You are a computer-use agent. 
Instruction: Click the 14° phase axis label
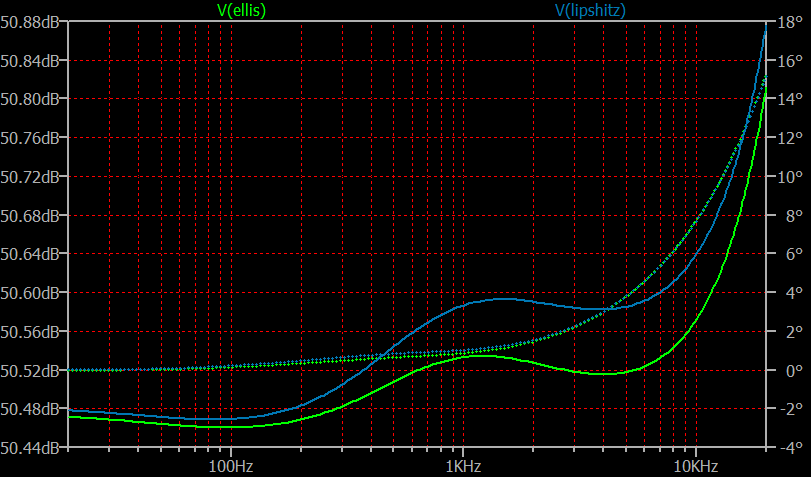click(x=790, y=99)
